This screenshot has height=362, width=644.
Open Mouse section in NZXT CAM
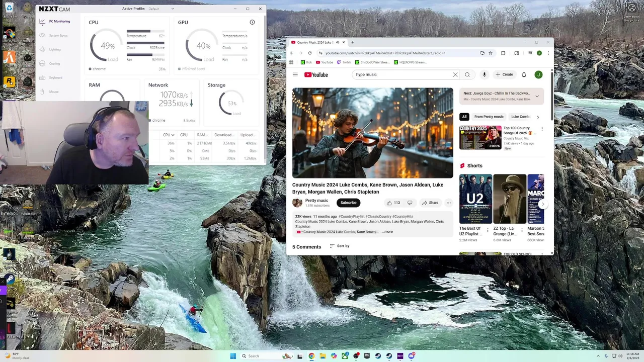tap(49, 92)
